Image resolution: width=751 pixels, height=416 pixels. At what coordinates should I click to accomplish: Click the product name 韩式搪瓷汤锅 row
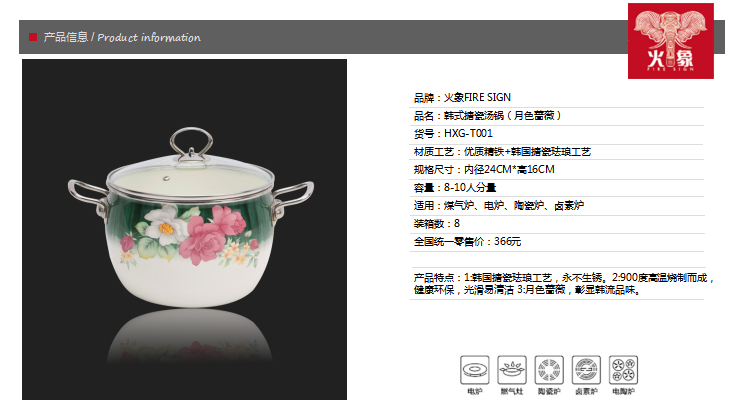(557, 116)
